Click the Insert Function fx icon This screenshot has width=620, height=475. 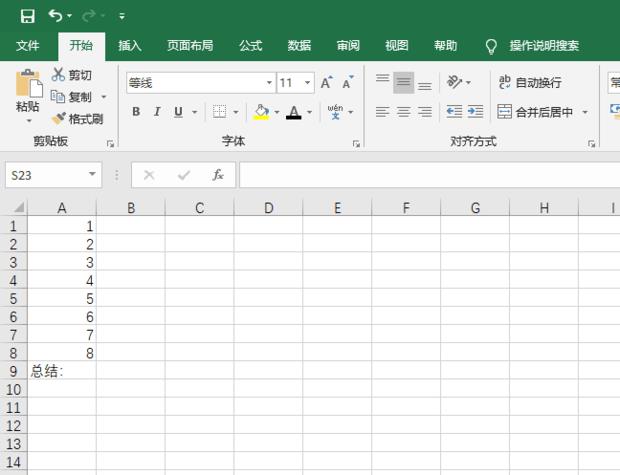click(x=217, y=175)
